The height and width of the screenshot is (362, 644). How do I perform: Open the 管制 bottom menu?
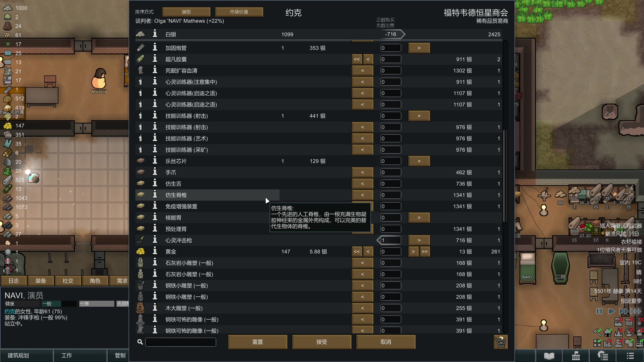tap(118, 355)
